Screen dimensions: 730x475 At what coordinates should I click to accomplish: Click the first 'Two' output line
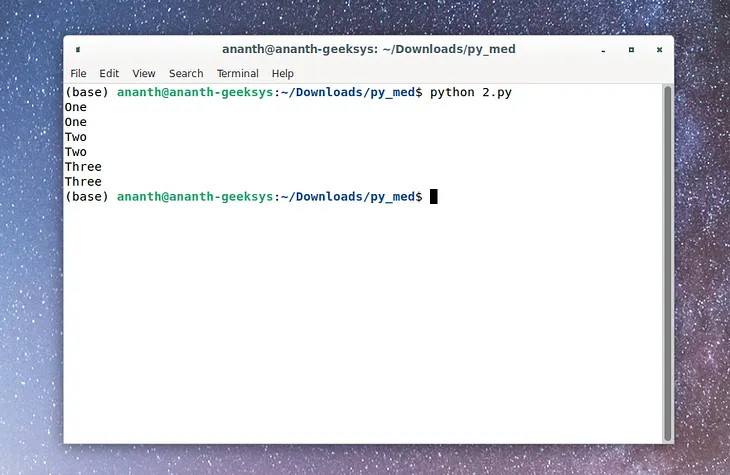[76, 137]
